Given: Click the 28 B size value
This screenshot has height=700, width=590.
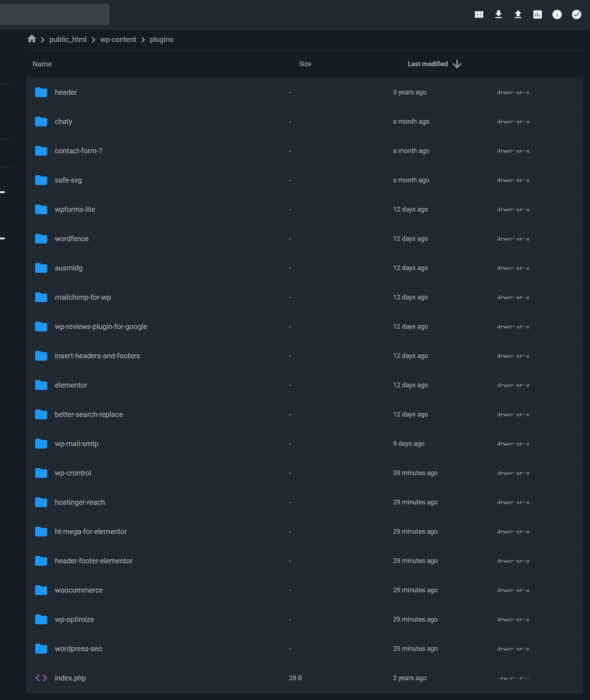Looking at the screenshot, I should (x=296, y=678).
